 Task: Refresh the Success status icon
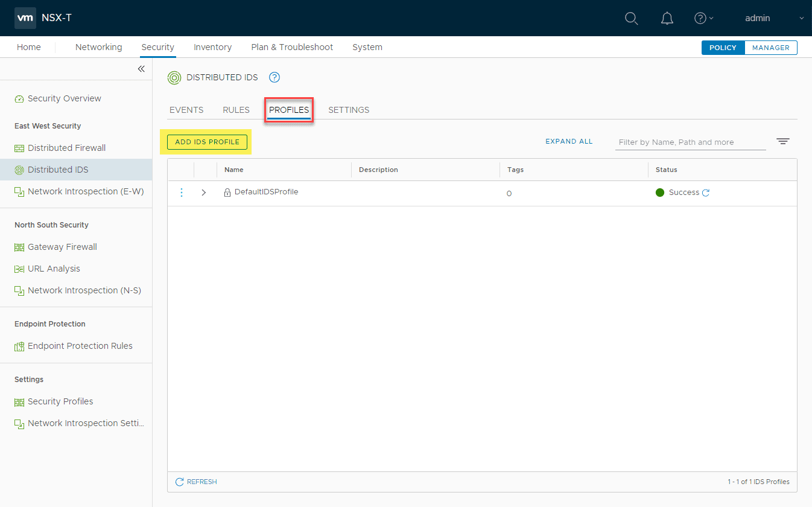(706, 193)
